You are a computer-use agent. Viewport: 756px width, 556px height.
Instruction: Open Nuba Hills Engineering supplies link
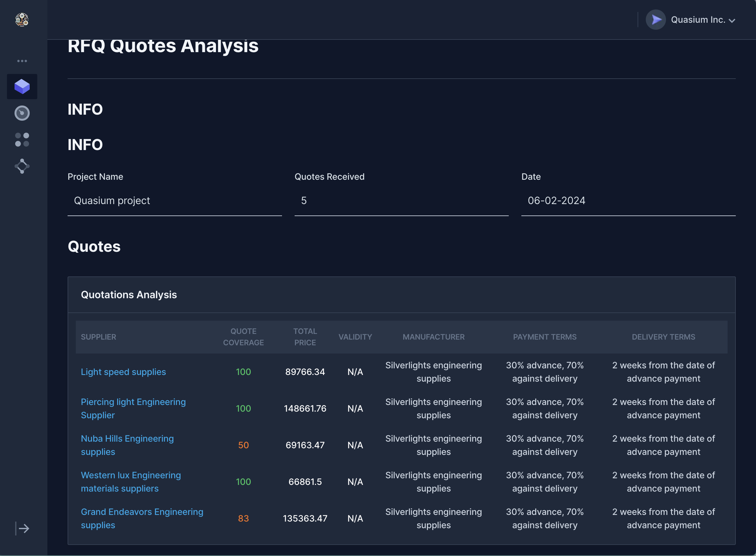point(127,445)
